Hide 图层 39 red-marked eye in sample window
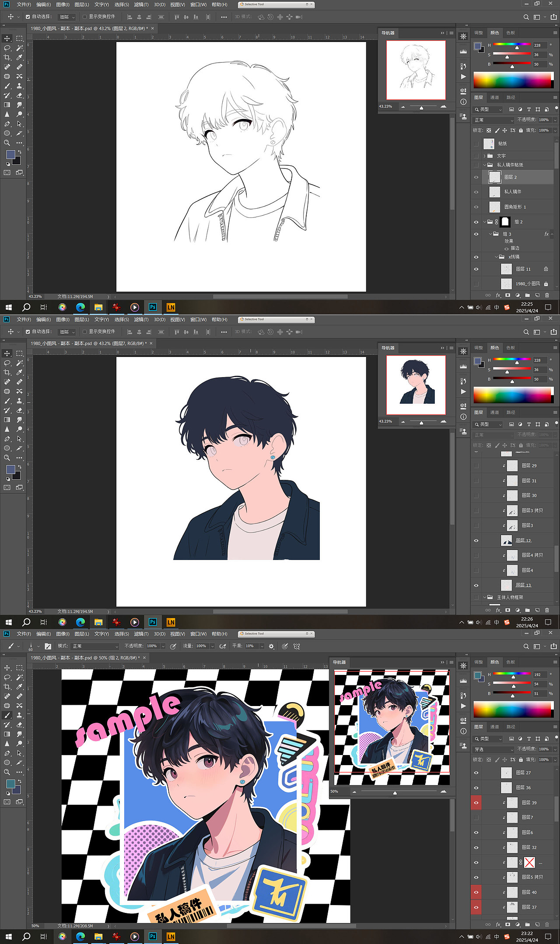This screenshot has height=944, width=560. (476, 803)
